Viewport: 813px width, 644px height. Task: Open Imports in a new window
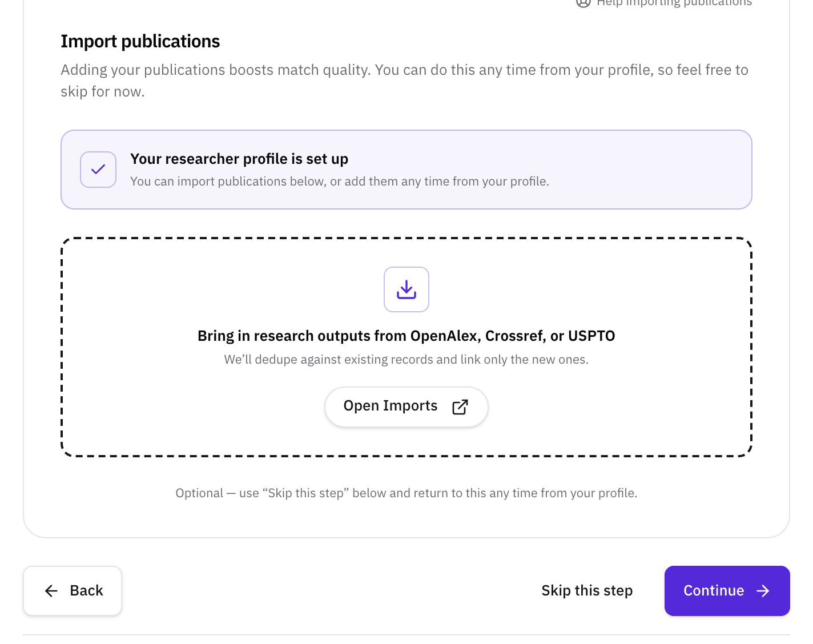[406, 406]
